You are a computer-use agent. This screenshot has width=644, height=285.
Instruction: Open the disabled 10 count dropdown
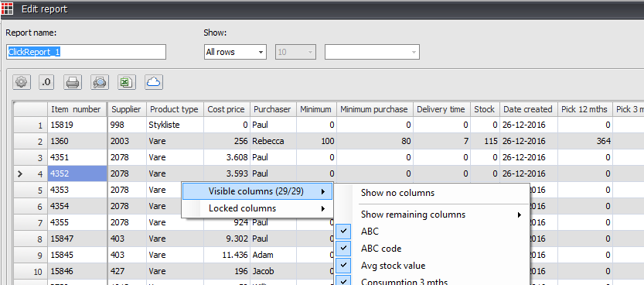tap(295, 52)
